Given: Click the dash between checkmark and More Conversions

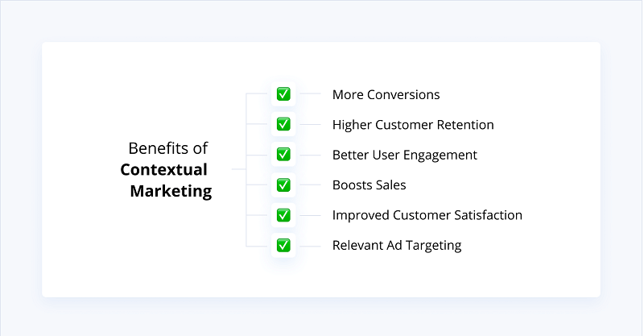Looking at the screenshot, I should 310,94.
